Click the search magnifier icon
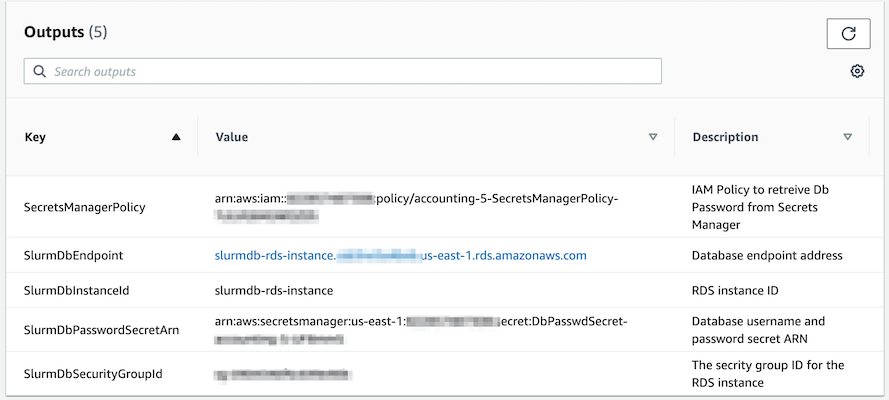The height and width of the screenshot is (400, 889). [39, 71]
